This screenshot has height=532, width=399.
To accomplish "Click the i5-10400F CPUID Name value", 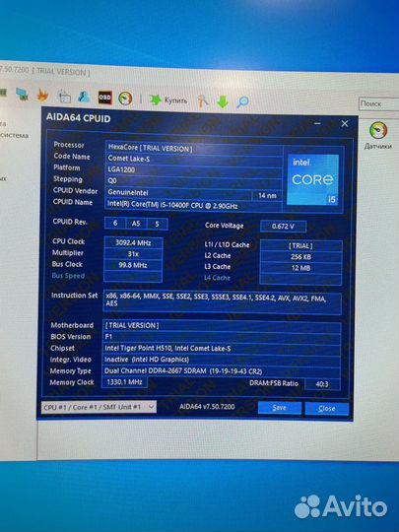I will click(x=193, y=205).
